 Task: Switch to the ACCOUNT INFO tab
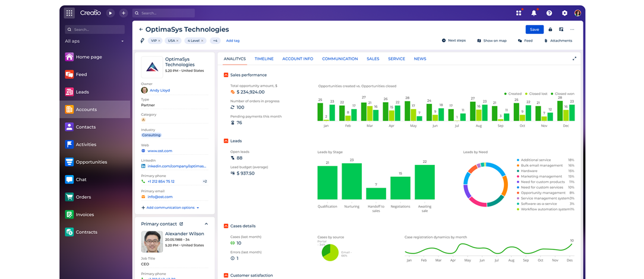[298, 59]
